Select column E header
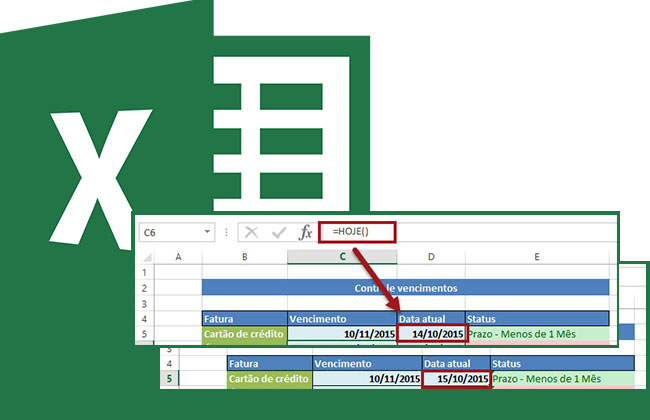This screenshot has width=650, height=420. [x=537, y=257]
